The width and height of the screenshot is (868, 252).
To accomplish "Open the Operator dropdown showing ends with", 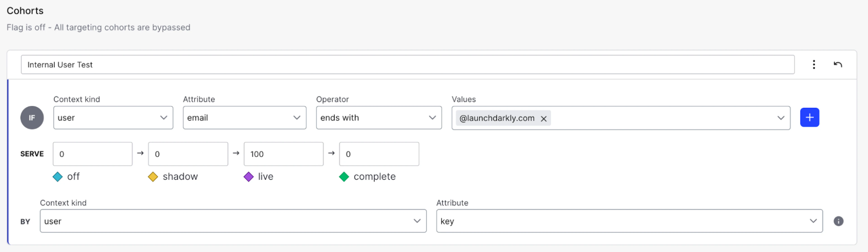I will (x=378, y=117).
